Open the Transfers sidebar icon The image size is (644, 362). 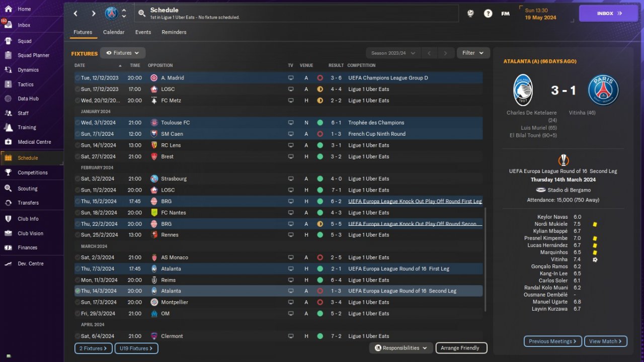coord(9,203)
